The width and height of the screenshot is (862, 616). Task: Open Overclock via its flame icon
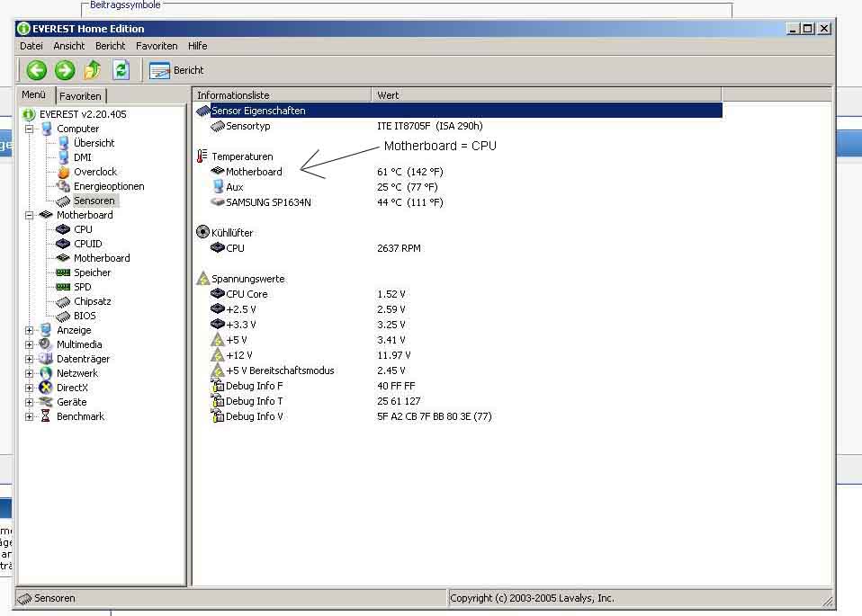pos(64,172)
